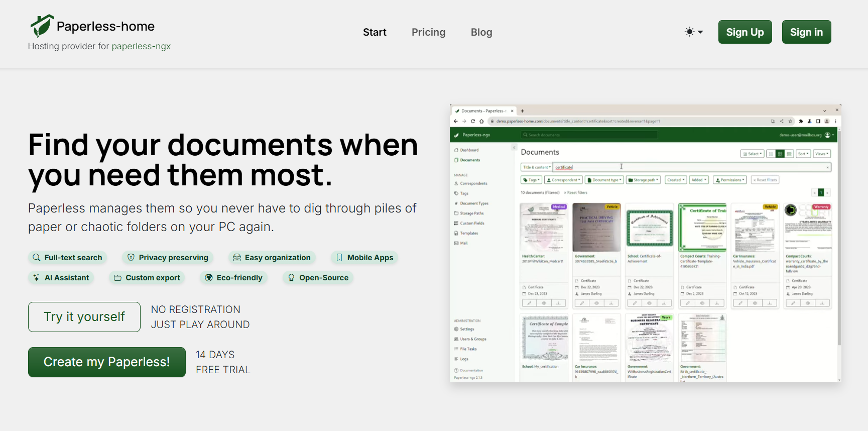Click the new tab plus icon in demo screenshot
This screenshot has height=431, width=868.
point(522,111)
